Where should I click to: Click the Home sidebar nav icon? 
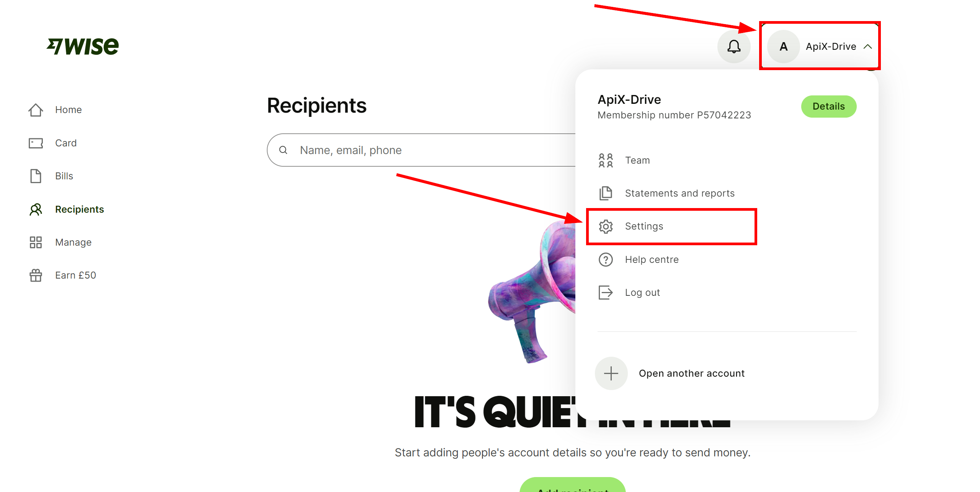(x=36, y=109)
